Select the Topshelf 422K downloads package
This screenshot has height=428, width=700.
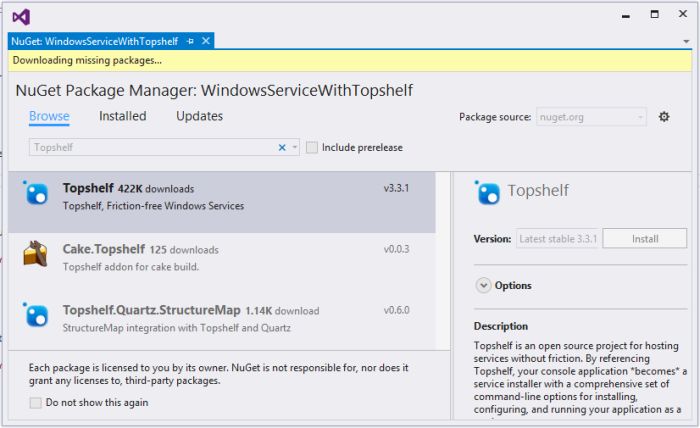click(222, 202)
